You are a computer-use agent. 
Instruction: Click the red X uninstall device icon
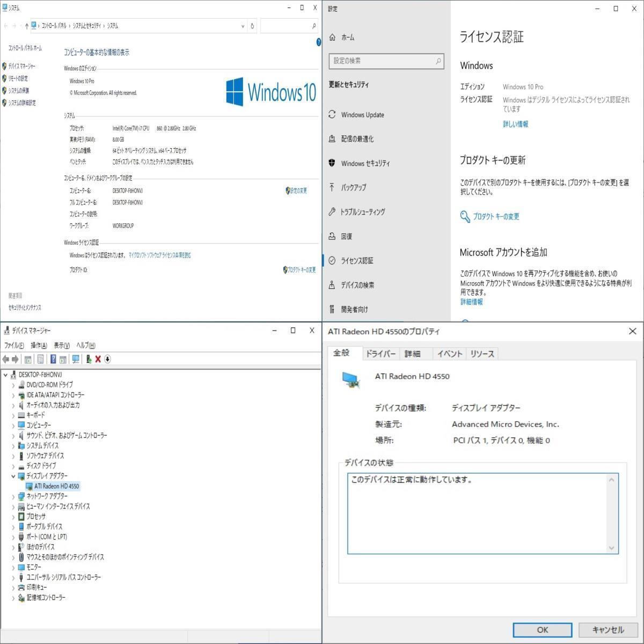pos(98,359)
